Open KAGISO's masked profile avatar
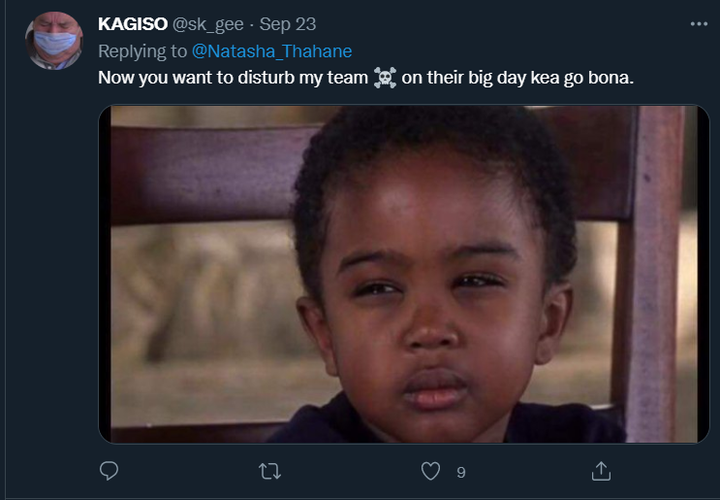 tap(54, 40)
